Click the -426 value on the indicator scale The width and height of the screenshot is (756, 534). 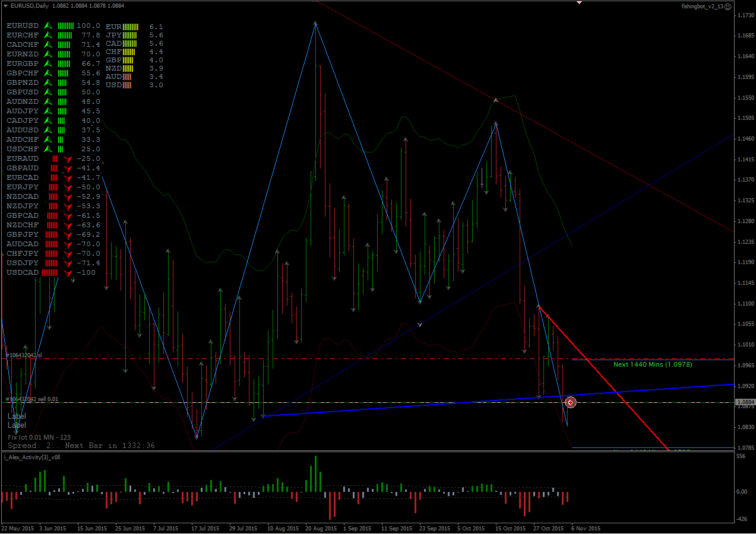[741, 519]
